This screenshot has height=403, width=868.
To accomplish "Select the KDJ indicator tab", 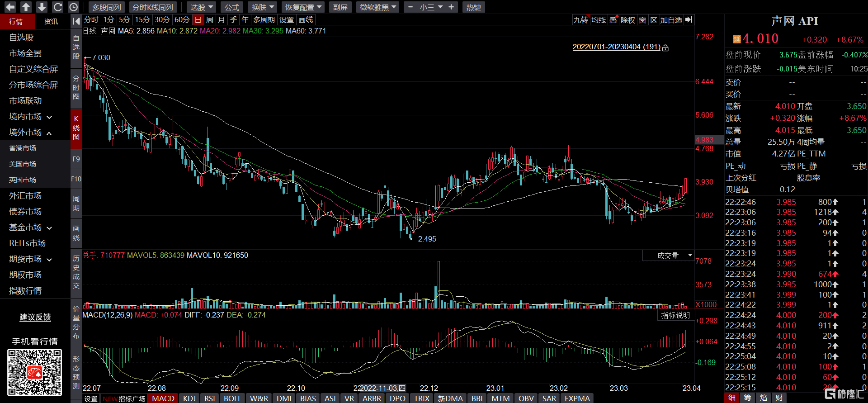I will (189, 398).
